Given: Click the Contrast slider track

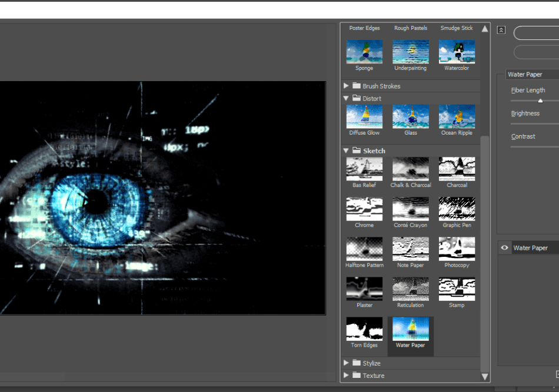Looking at the screenshot, I should click(x=535, y=147).
